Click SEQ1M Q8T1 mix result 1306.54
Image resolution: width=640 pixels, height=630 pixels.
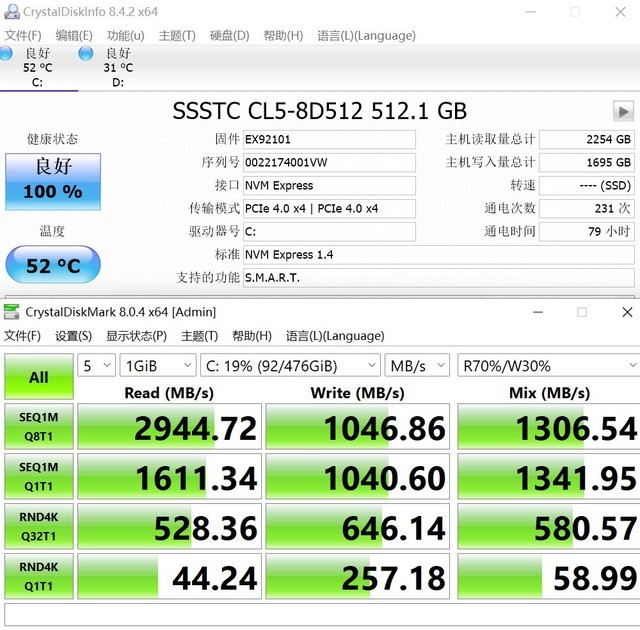pos(549,427)
